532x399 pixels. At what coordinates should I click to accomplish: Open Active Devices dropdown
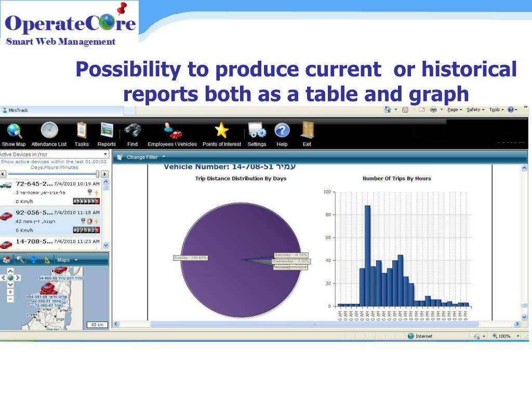pyautogui.click(x=105, y=154)
